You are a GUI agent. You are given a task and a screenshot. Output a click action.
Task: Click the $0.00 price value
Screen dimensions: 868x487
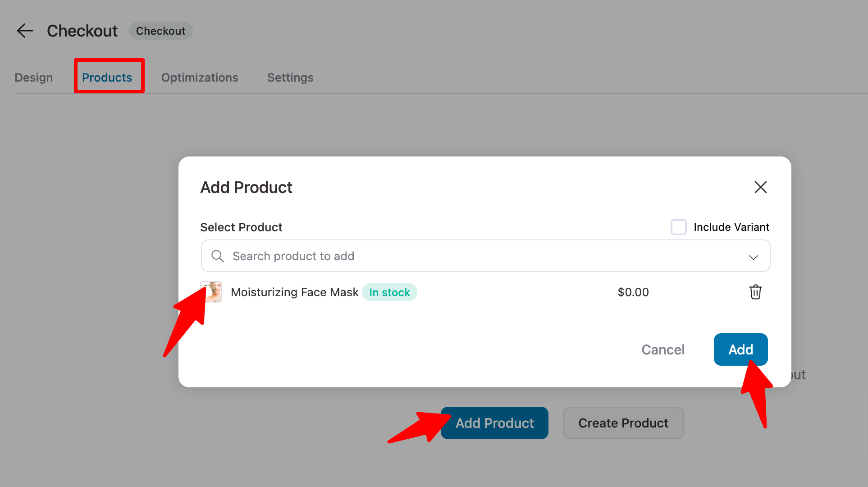(633, 292)
